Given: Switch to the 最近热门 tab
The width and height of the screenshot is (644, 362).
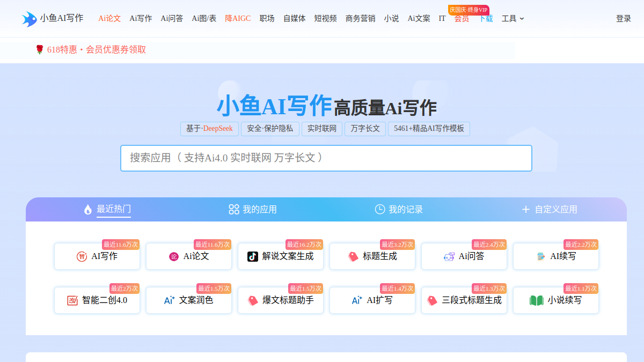Looking at the screenshot, I should [x=114, y=209].
